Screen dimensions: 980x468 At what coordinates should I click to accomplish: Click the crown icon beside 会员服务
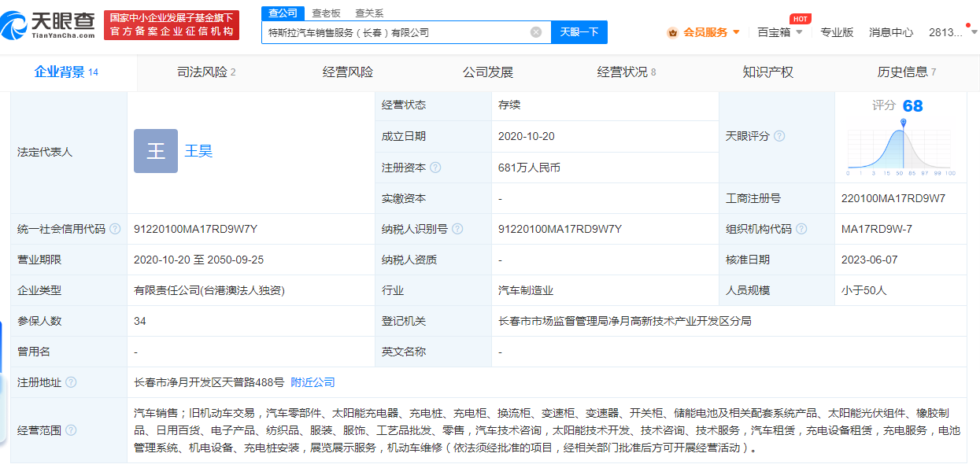(671, 32)
